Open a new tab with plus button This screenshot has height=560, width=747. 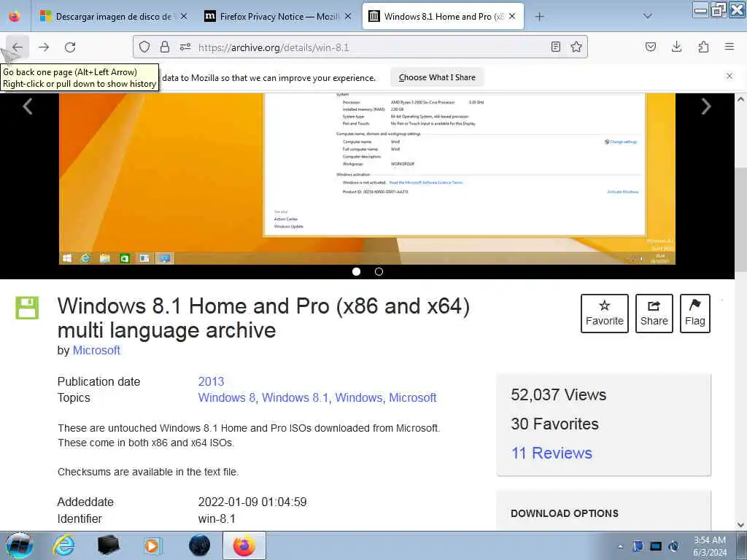539,17
